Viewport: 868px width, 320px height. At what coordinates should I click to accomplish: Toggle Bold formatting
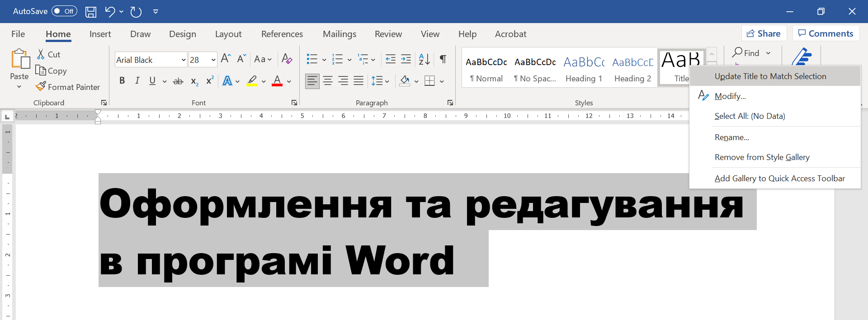tap(122, 81)
